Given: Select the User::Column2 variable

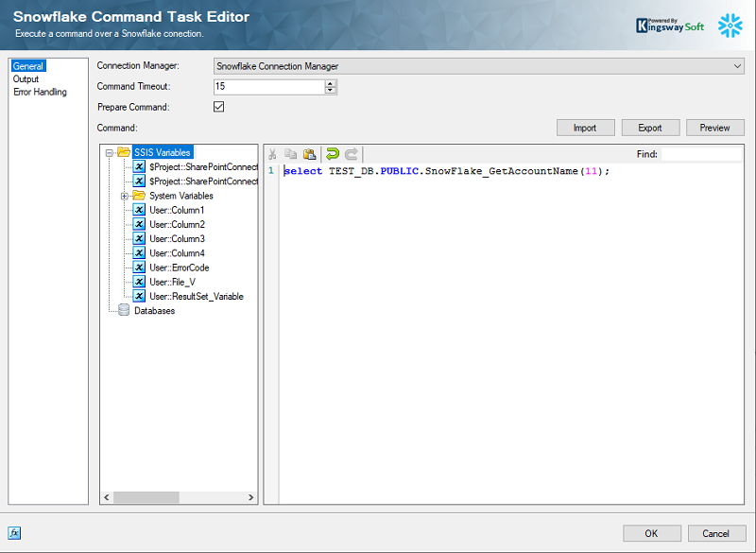Looking at the screenshot, I should tap(178, 225).
